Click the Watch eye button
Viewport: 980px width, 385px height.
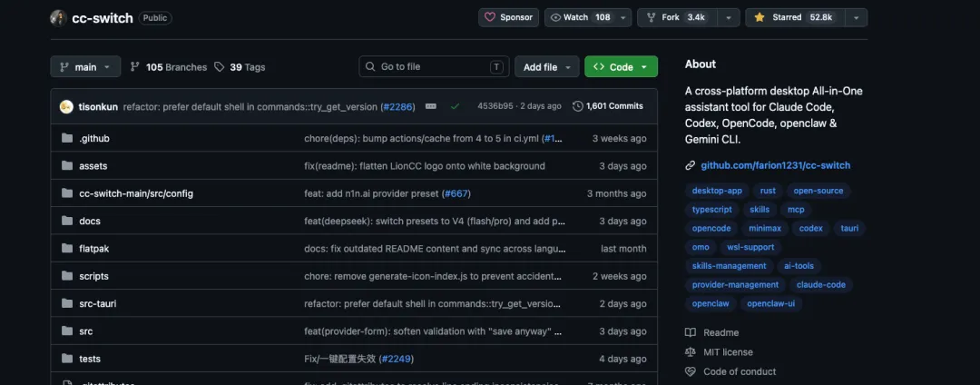pyautogui.click(x=581, y=17)
